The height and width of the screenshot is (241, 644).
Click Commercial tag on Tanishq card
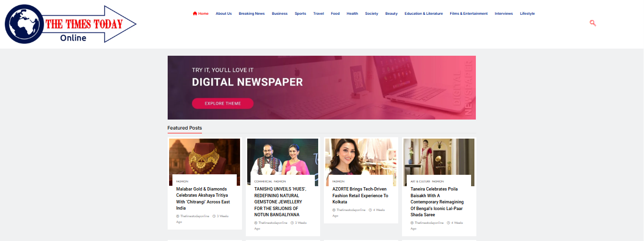tap(263, 181)
